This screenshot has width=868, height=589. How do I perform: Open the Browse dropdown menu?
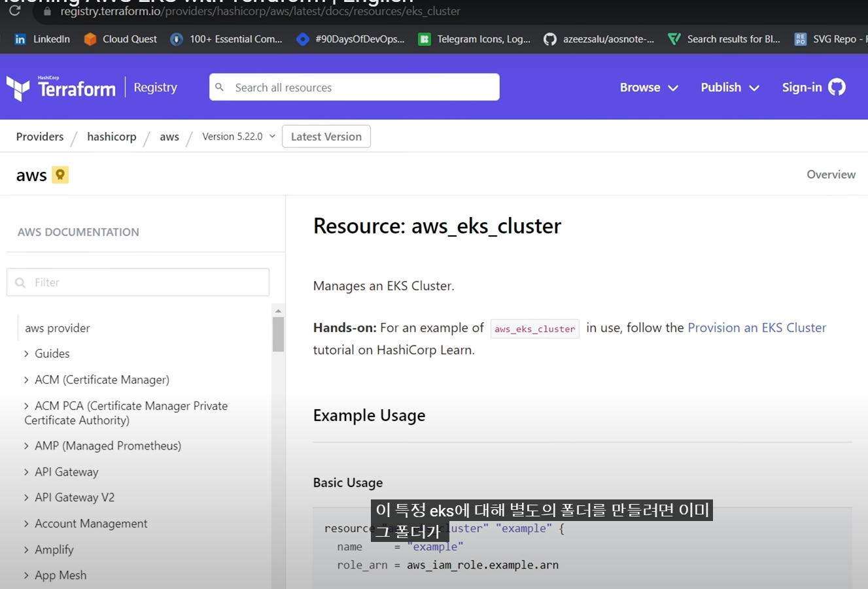pos(649,87)
